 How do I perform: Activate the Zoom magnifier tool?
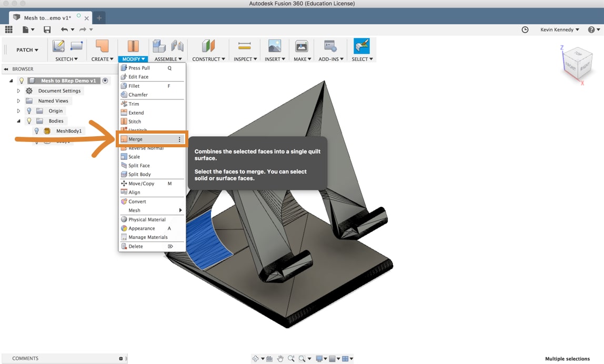[291, 359]
